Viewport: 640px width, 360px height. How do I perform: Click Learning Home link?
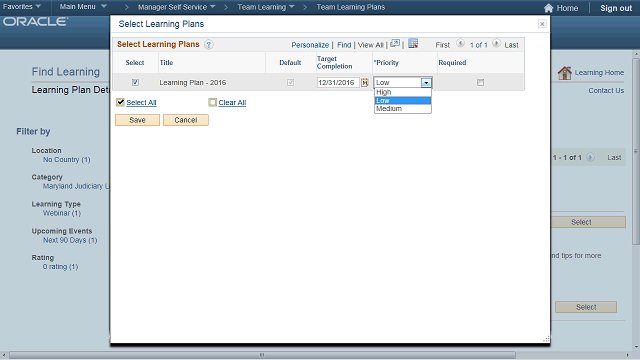(599, 73)
